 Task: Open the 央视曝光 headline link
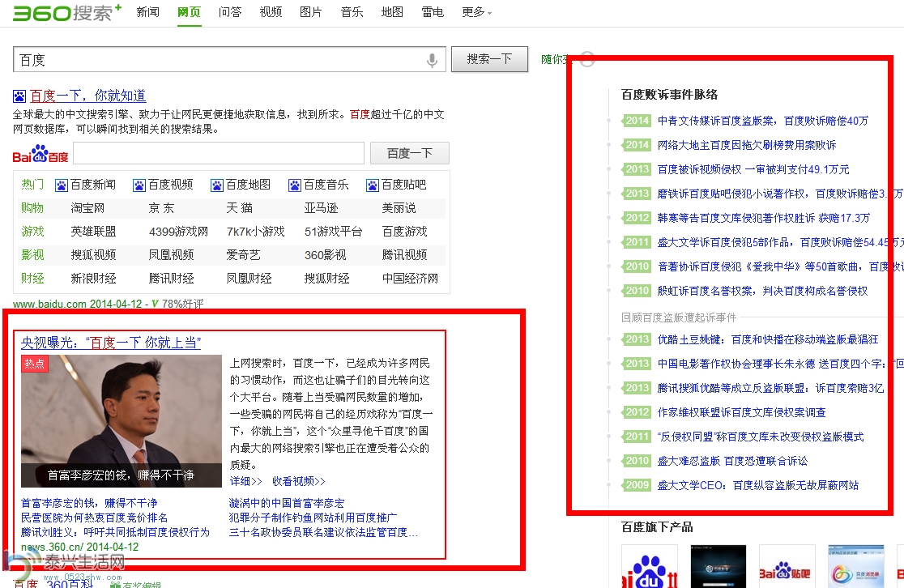pos(111,343)
